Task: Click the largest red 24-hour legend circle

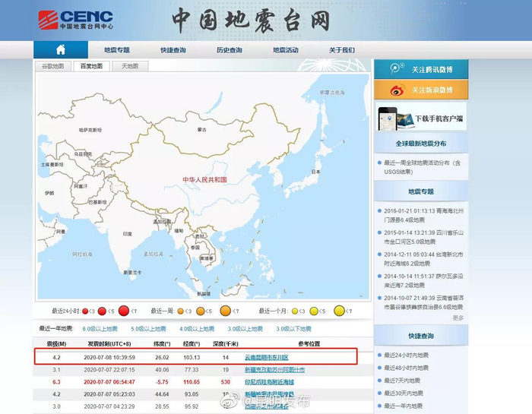Action: pyautogui.click(x=124, y=311)
